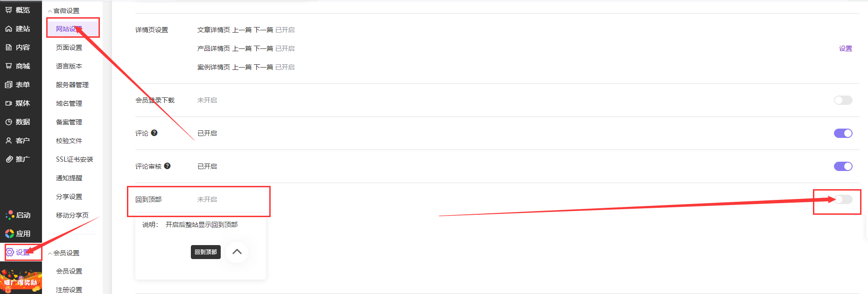The width and height of the screenshot is (868, 294).
Task: Select the 数据 data icon
Action: click(x=9, y=122)
